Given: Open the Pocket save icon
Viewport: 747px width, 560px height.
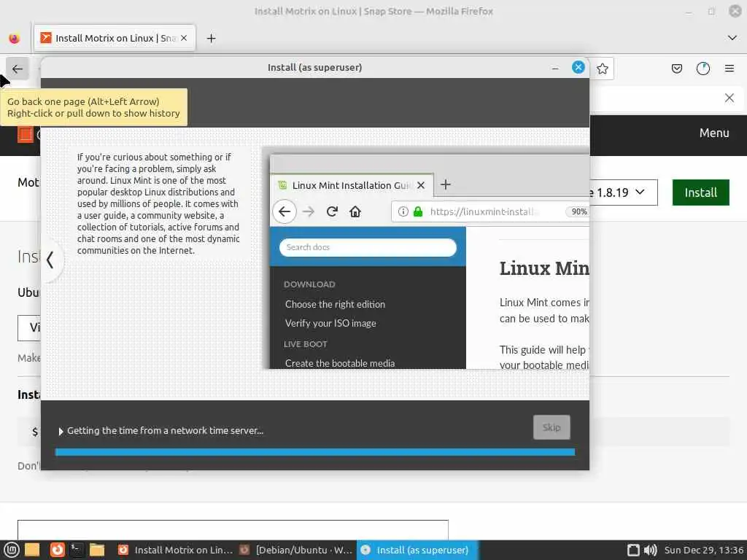Looking at the screenshot, I should 676,69.
